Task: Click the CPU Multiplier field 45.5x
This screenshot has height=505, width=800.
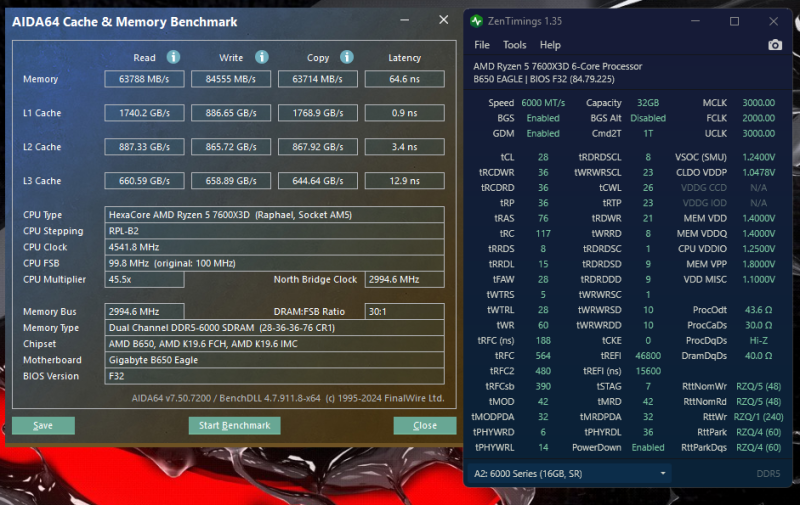Action: click(x=144, y=280)
